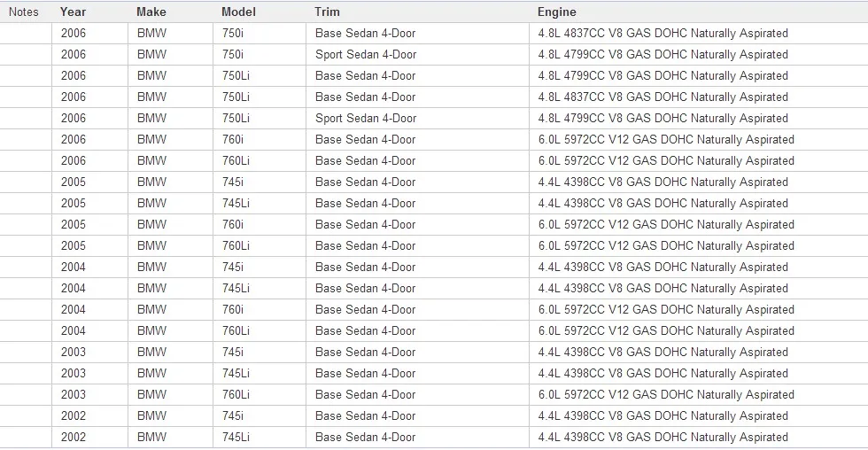The image size is (868, 450).
Task: Select the 2004 760i engine cell
Action: pos(699,309)
